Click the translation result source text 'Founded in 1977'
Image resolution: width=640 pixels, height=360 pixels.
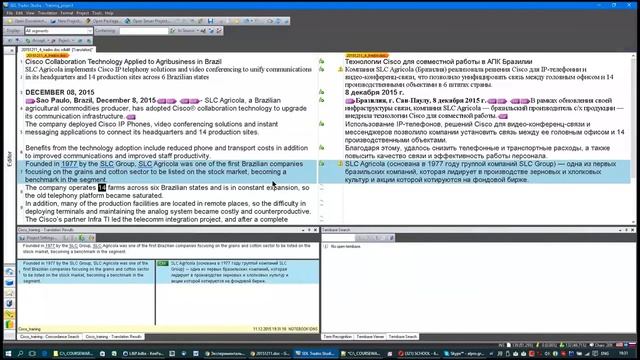(x=86, y=272)
